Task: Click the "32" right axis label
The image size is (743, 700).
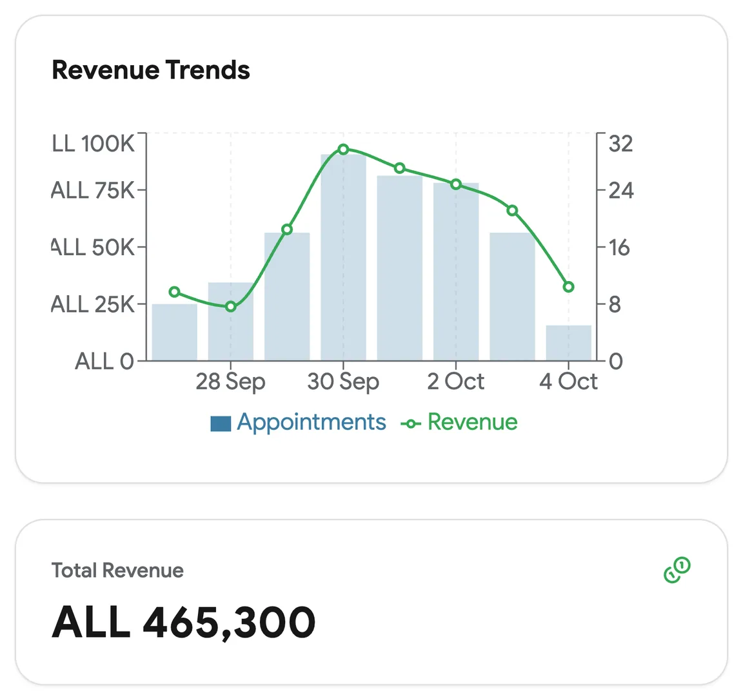Action: (x=620, y=144)
